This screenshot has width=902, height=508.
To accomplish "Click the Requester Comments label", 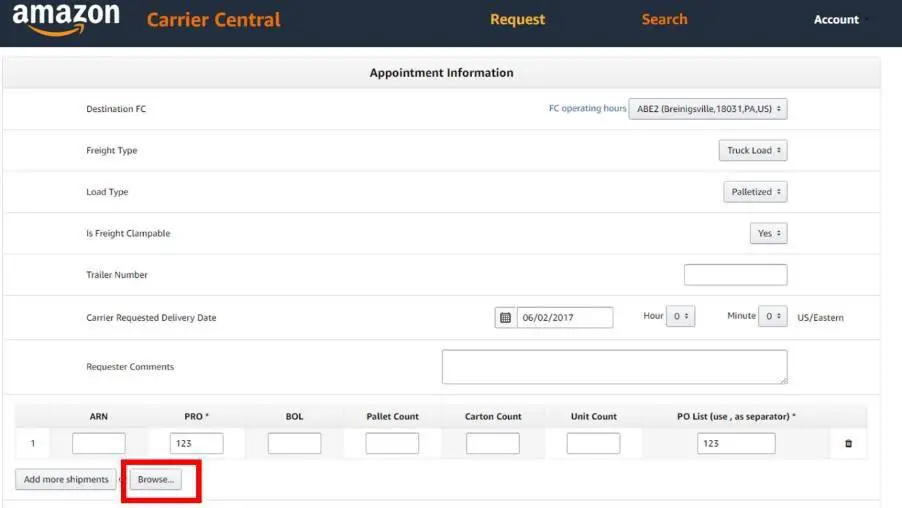I will click(x=130, y=366).
